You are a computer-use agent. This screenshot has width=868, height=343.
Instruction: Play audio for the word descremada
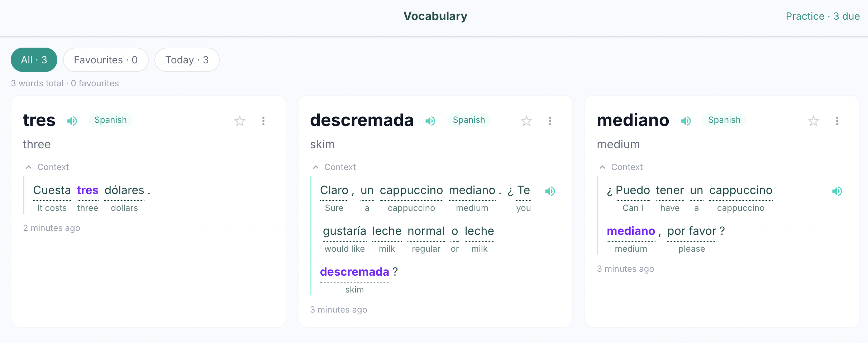[x=430, y=121]
